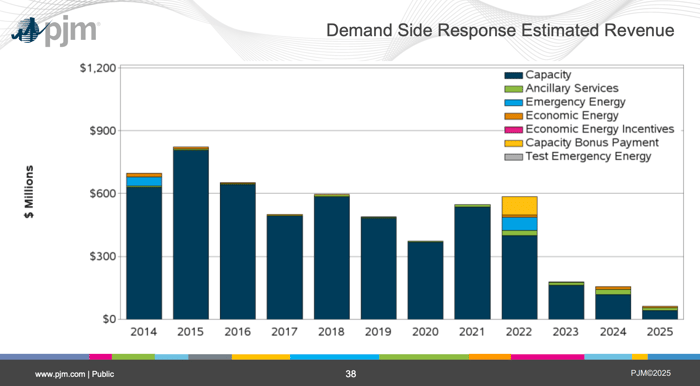Click the 2015 x-axis label
The width and height of the screenshot is (700, 386).
(191, 332)
